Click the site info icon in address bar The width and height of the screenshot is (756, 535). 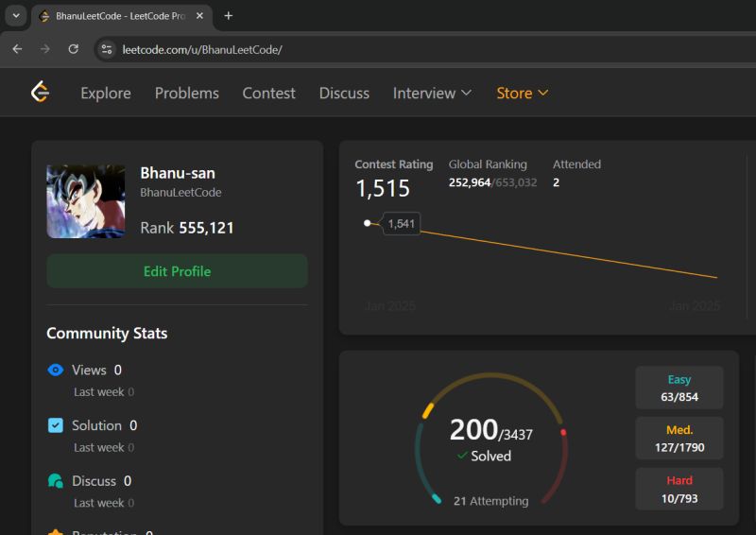106,49
